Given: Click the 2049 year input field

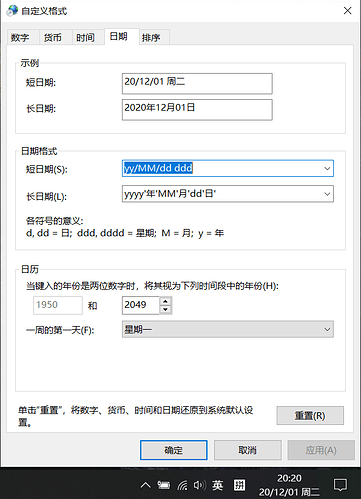Looking at the screenshot, I should coord(141,305).
